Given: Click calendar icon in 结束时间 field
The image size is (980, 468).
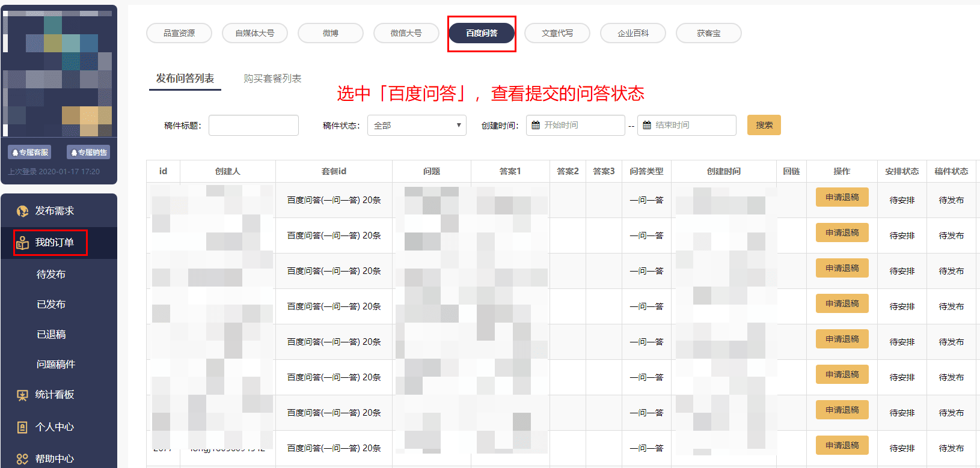Looking at the screenshot, I should [x=647, y=125].
